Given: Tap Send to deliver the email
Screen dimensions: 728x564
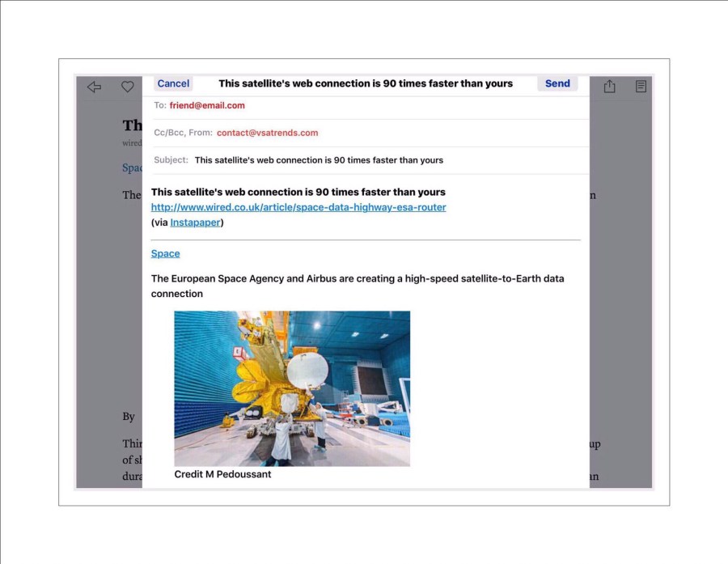Looking at the screenshot, I should pyautogui.click(x=557, y=83).
